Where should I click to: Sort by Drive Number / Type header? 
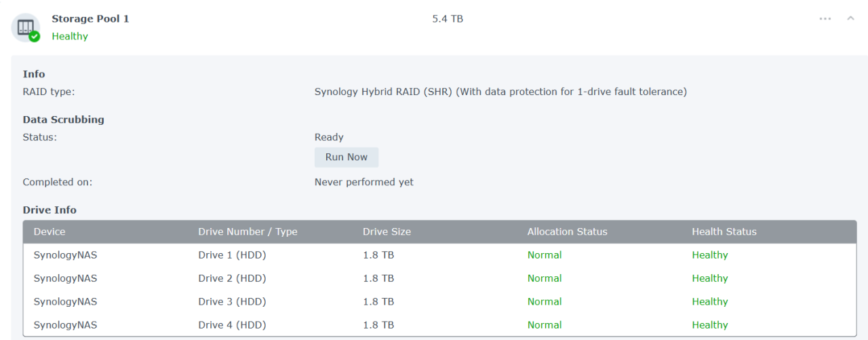(x=248, y=232)
